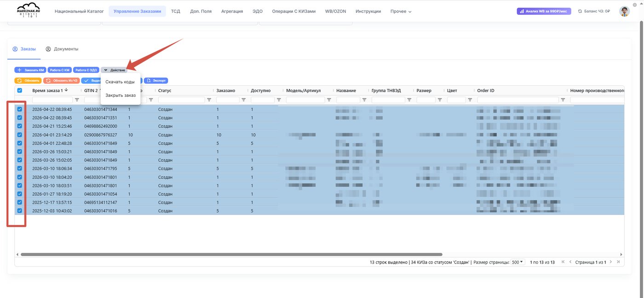Open filter icon for Статус column
Viewport: 644px width, 298px height.
[x=209, y=100]
